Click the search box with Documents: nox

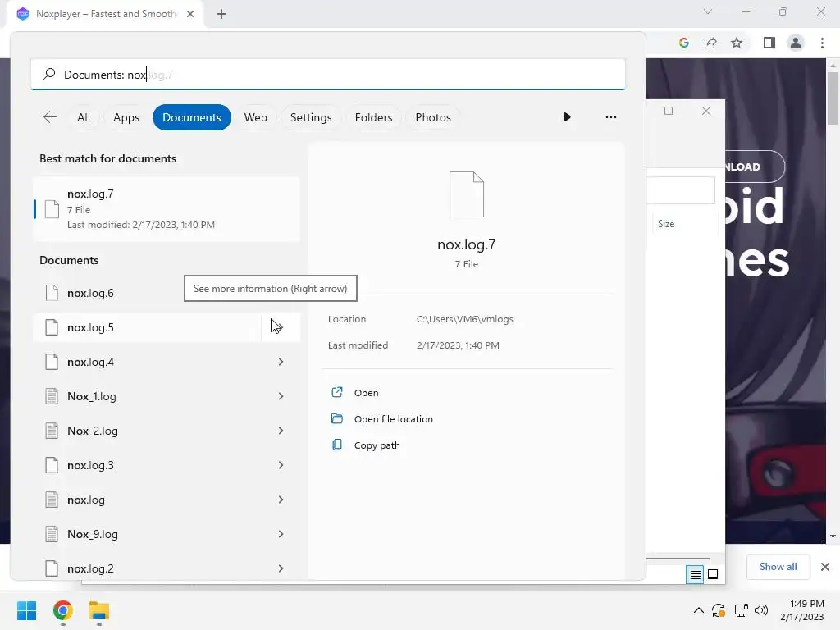point(328,75)
